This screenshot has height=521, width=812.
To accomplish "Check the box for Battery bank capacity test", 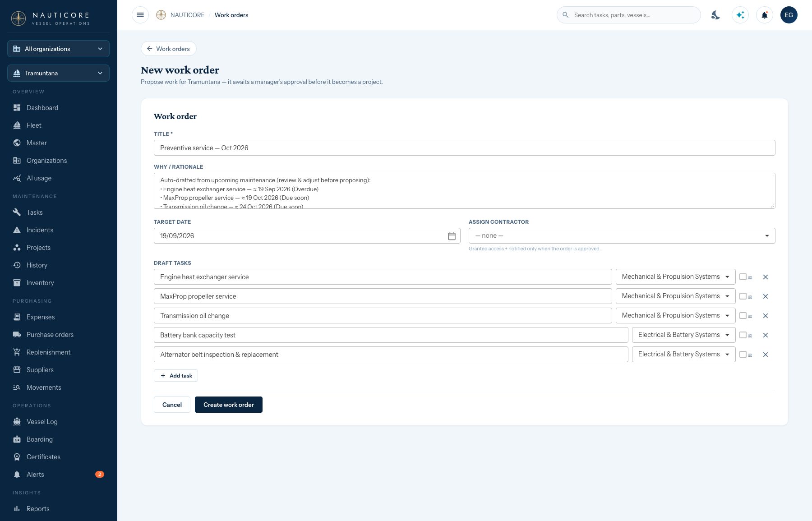I will [x=743, y=335].
